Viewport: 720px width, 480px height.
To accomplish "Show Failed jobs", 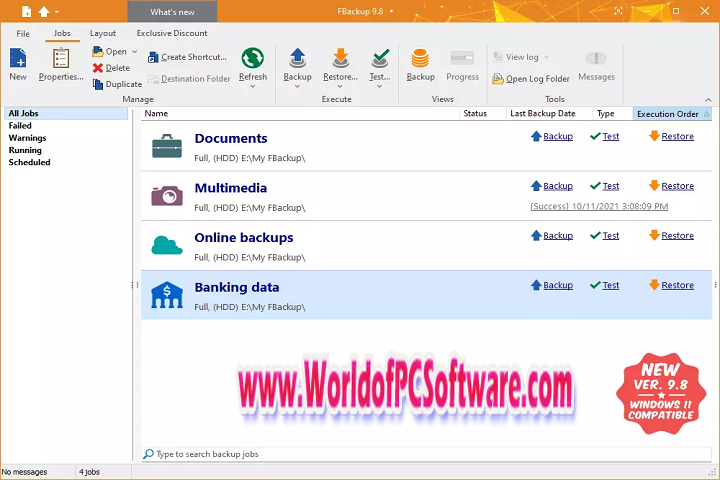I will click(x=20, y=126).
